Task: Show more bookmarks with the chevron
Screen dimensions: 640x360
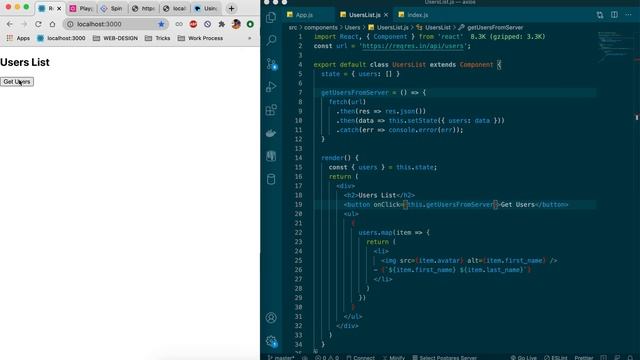Action: 250,38
